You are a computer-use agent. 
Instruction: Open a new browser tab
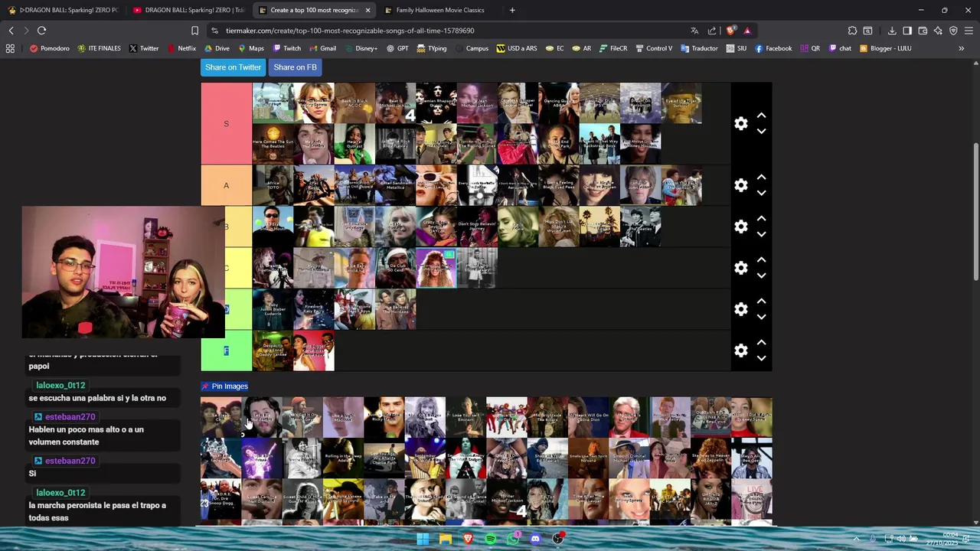pyautogui.click(x=512, y=10)
